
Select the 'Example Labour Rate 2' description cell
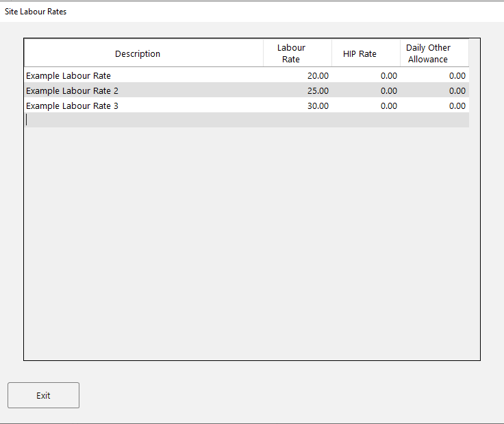[144, 90]
